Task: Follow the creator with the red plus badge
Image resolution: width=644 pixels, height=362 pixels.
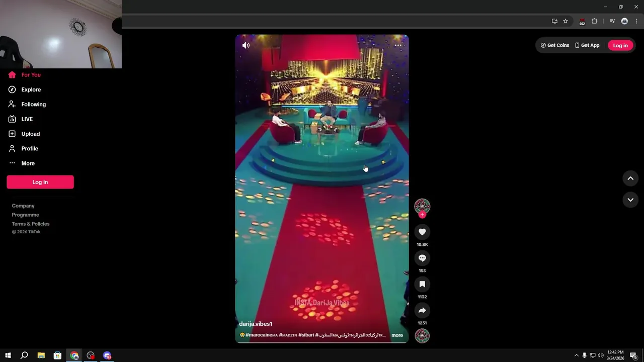Action: point(422,215)
